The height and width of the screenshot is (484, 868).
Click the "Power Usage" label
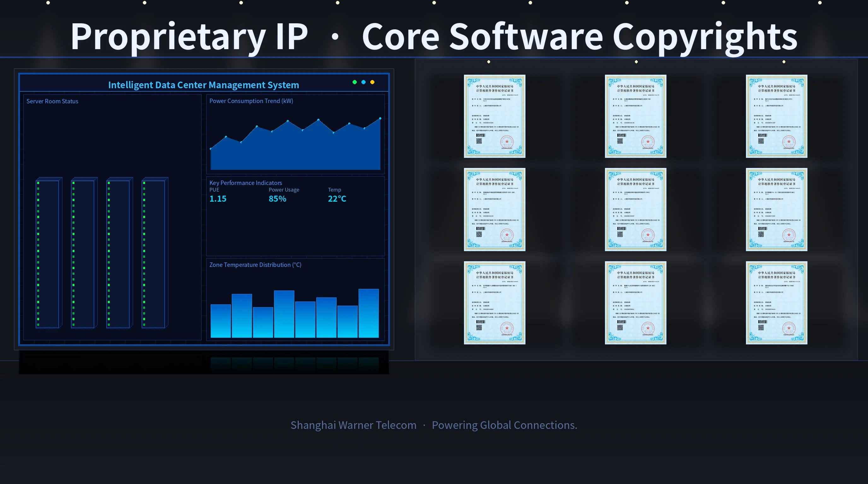click(x=284, y=190)
